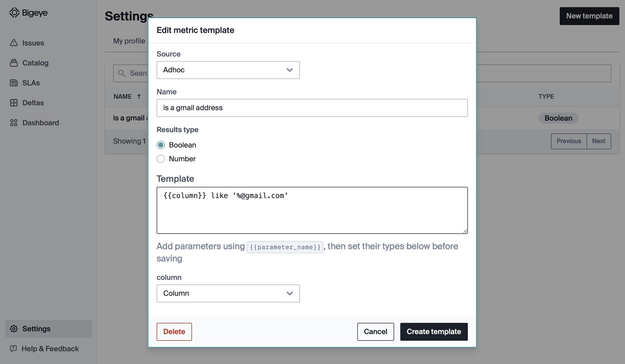This screenshot has width=625, height=364.
Task: Click the Help & Feedback question icon
Action: tap(13, 348)
